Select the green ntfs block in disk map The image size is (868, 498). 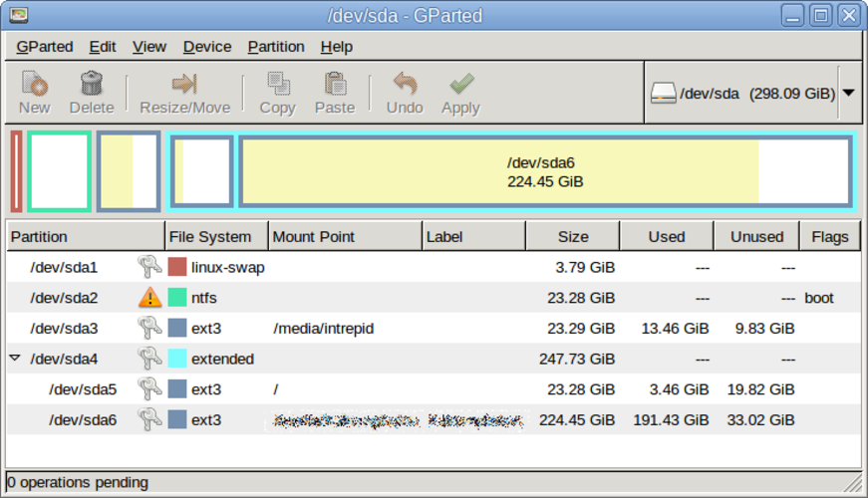coord(59,171)
